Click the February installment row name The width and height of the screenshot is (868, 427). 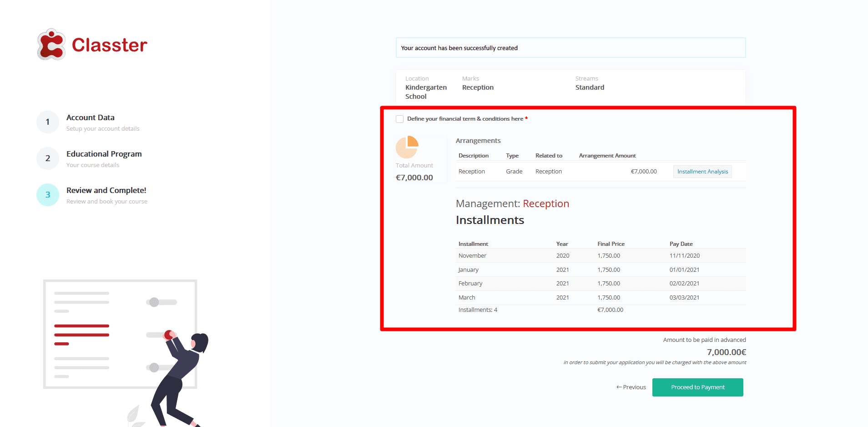(470, 284)
